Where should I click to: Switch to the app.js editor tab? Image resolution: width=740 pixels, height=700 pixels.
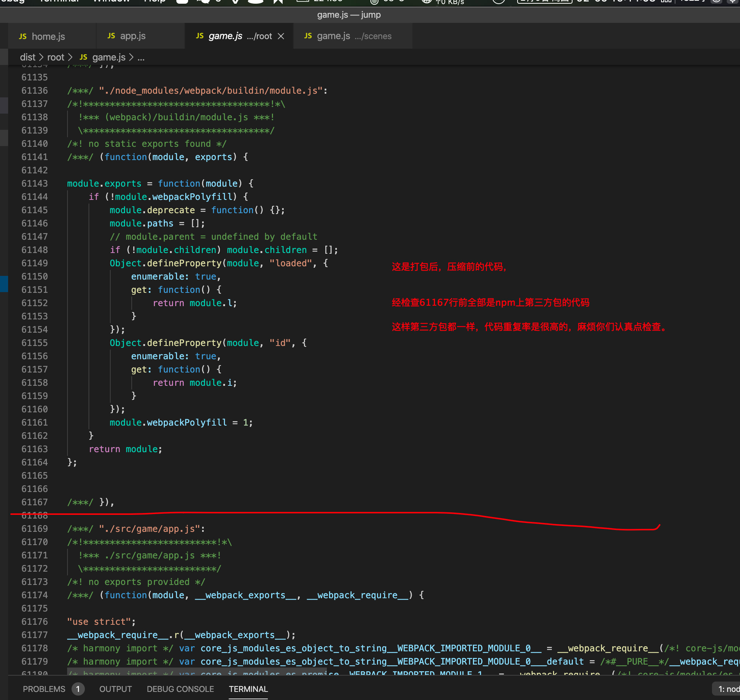133,36
